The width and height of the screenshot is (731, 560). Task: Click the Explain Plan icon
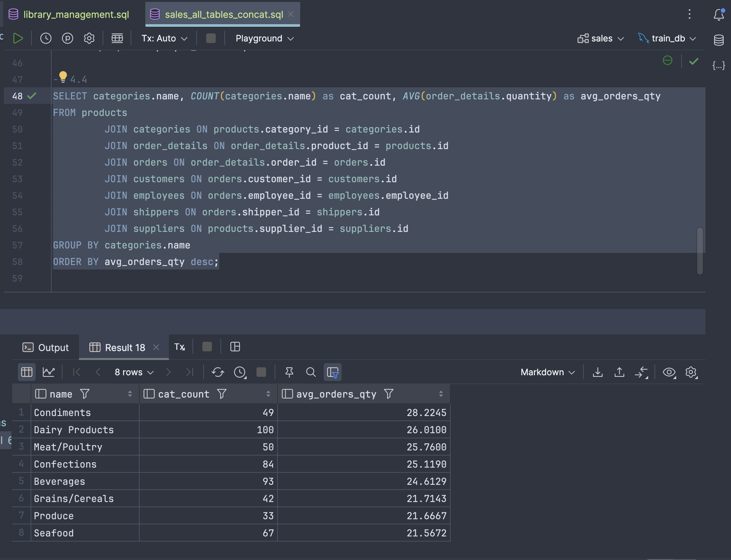(x=67, y=38)
